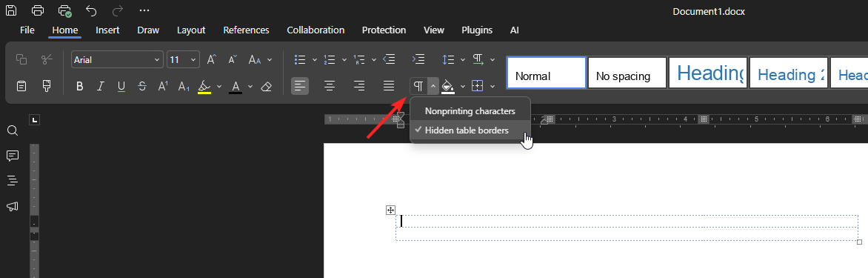The image size is (868, 278).
Task: Apply the black font color
Action: (236, 87)
